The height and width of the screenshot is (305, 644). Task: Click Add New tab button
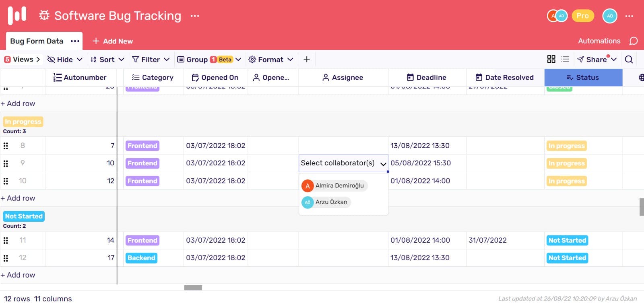tap(113, 41)
